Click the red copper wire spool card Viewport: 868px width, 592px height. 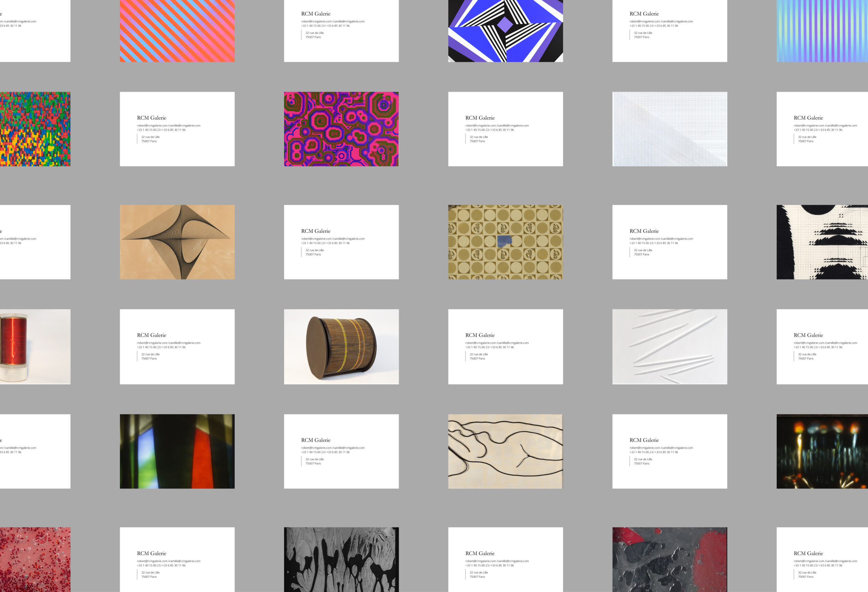tap(35, 346)
